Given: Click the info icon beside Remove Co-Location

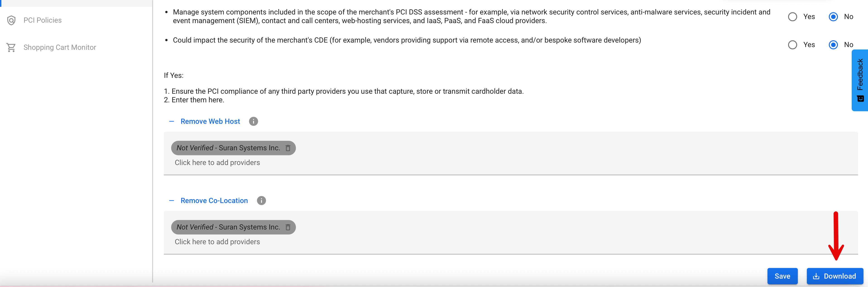Looking at the screenshot, I should [x=261, y=201].
